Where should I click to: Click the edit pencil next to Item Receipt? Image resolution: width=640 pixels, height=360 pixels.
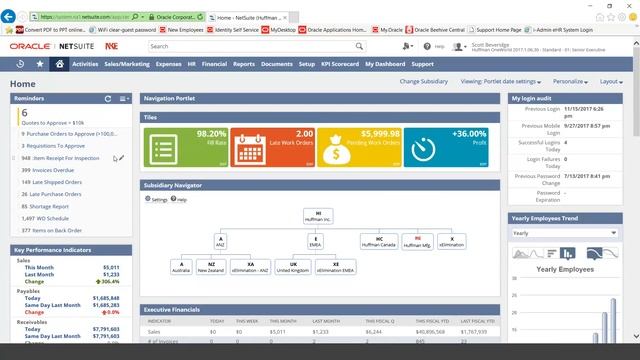122,158
